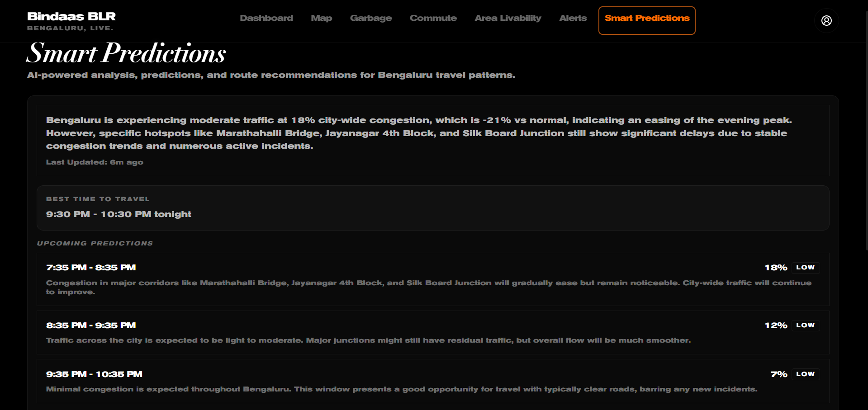Open the Commute tab
868x410 pixels.
[x=433, y=18]
